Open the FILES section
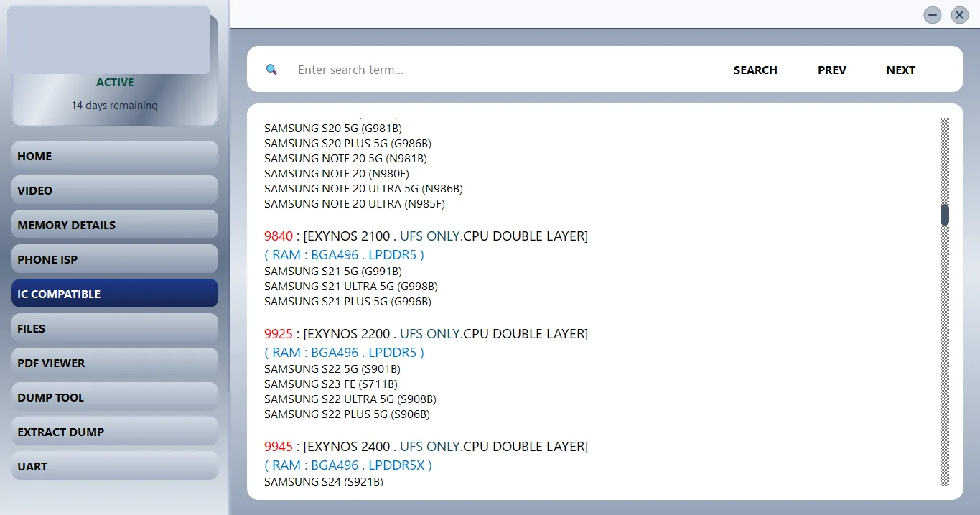 coord(115,328)
